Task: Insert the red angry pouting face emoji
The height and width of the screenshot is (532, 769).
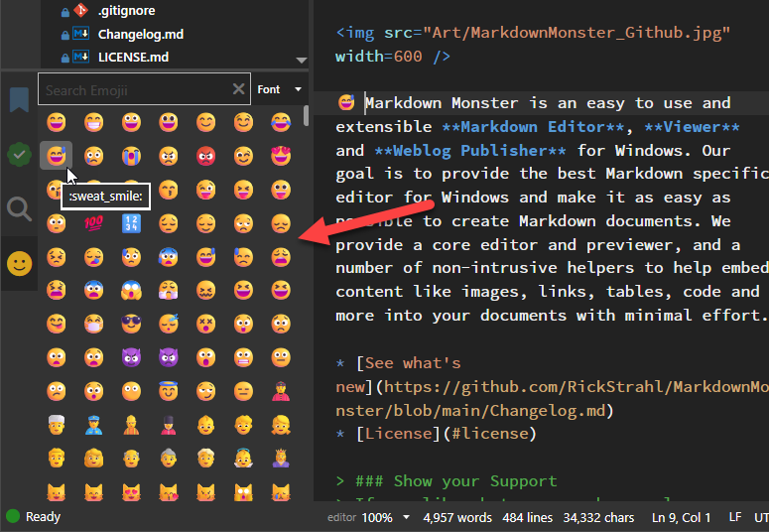Action: point(206,156)
